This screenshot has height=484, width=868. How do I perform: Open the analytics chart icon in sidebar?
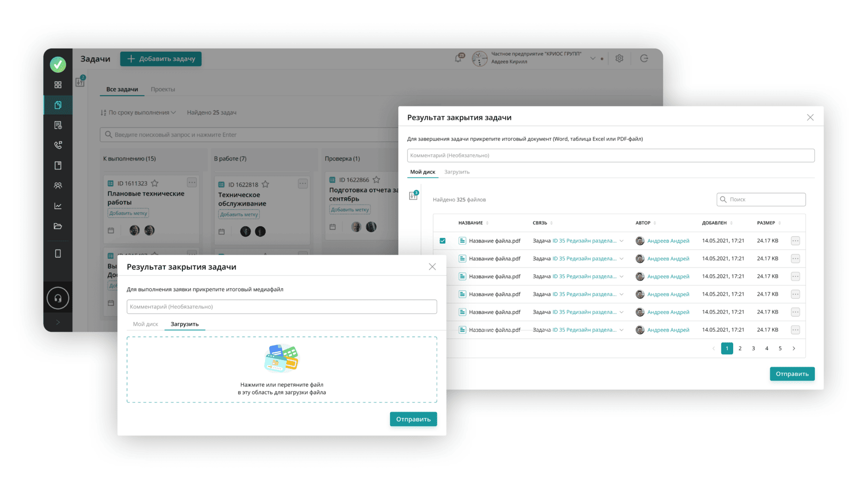58,206
